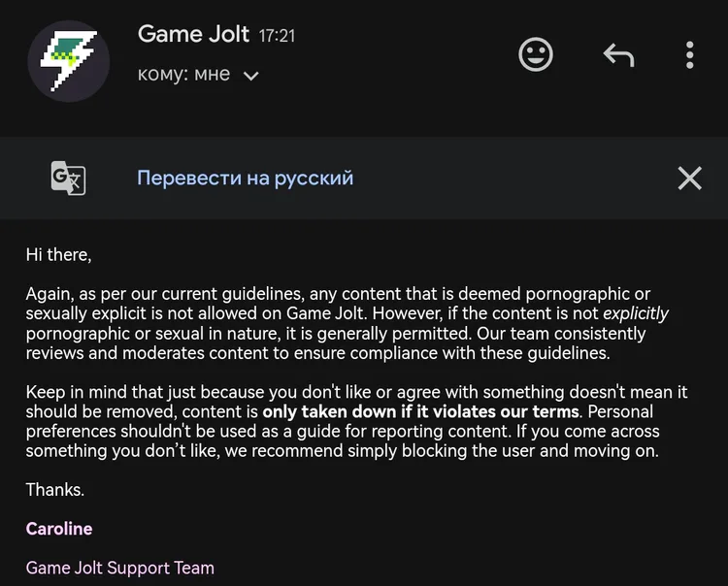Click the paragraph starting with Again

[x=347, y=323]
